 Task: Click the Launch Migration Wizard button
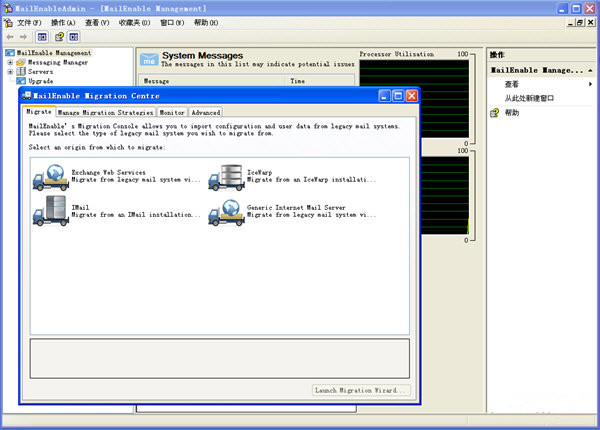click(x=361, y=390)
